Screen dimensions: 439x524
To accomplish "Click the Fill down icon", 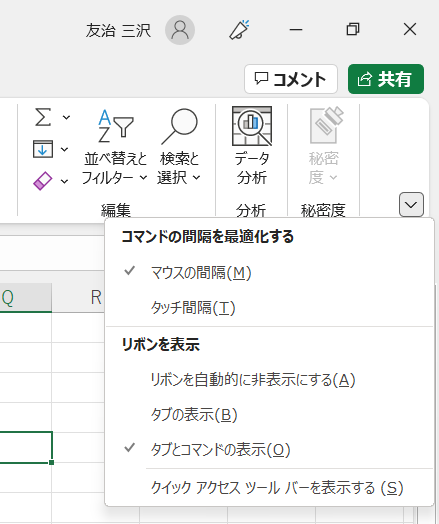I will 43,149.
